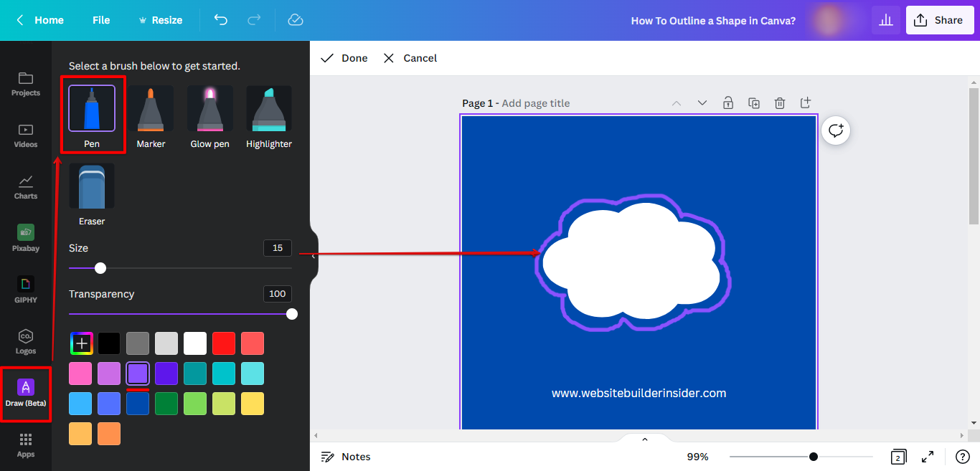Image resolution: width=980 pixels, height=471 pixels.
Task: Open the Resize menu
Action: coord(160,20)
